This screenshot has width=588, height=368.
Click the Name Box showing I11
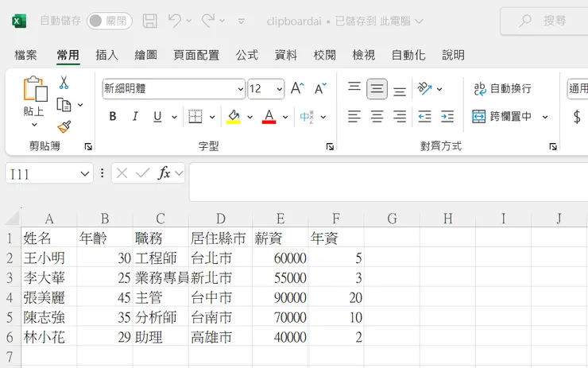[x=49, y=173]
